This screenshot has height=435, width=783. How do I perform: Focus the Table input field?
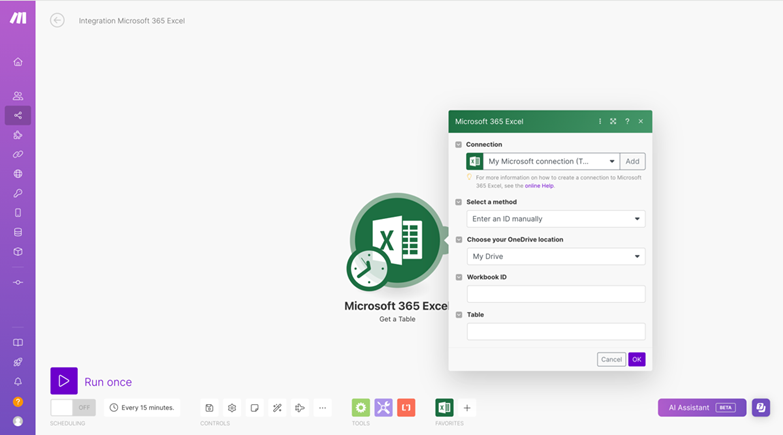tap(556, 332)
